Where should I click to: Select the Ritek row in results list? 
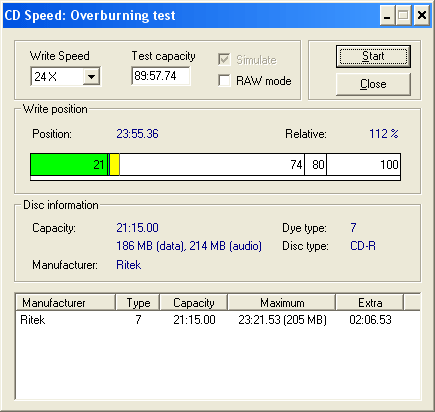click(218, 320)
